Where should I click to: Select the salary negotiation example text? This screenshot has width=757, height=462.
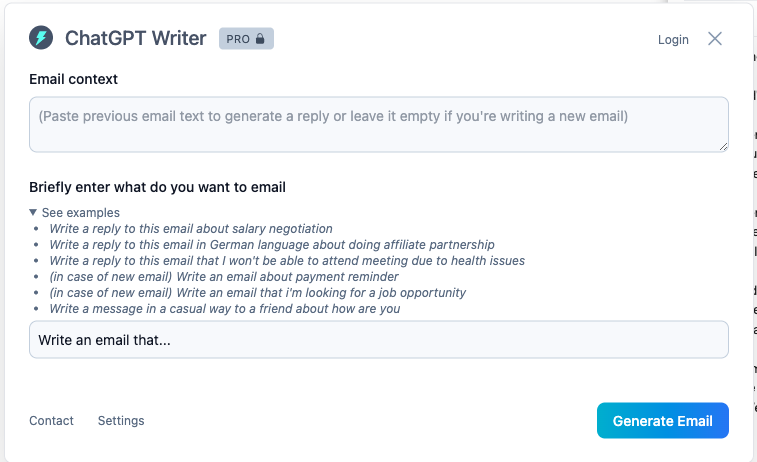191,228
